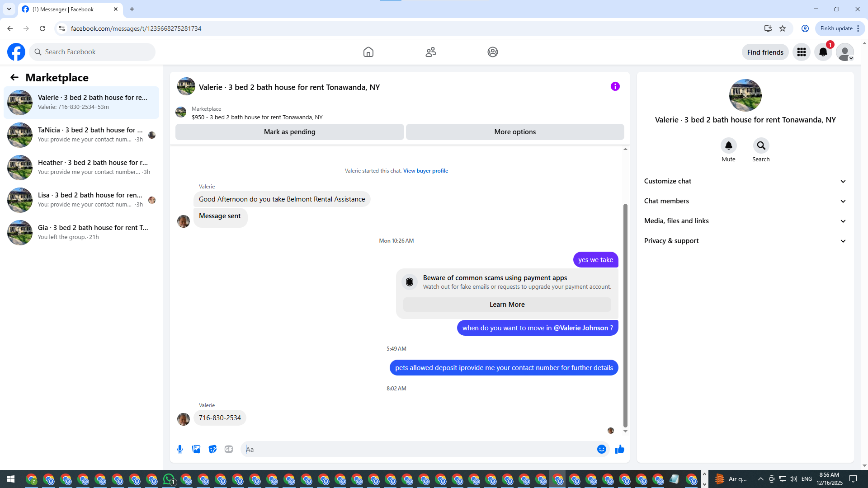Image resolution: width=868 pixels, height=488 pixels.
Task: Open the tab search dropdown arrow
Action: [9, 9]
